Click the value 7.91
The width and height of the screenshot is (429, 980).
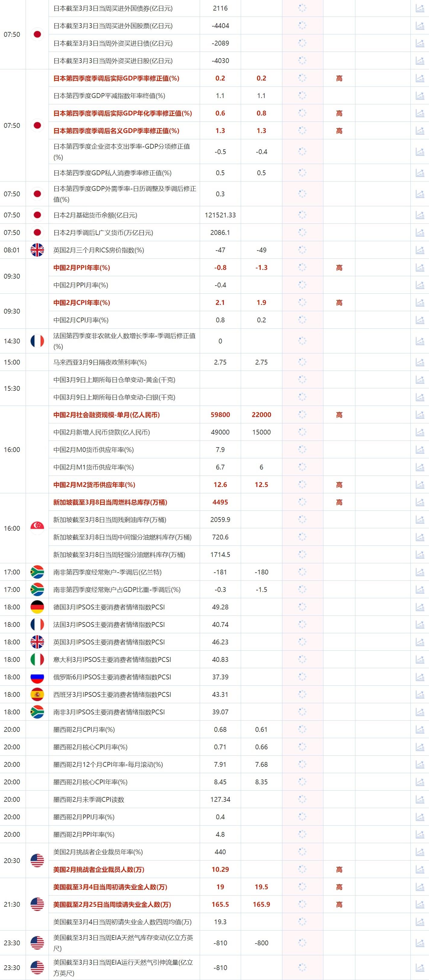pos(221,765)
